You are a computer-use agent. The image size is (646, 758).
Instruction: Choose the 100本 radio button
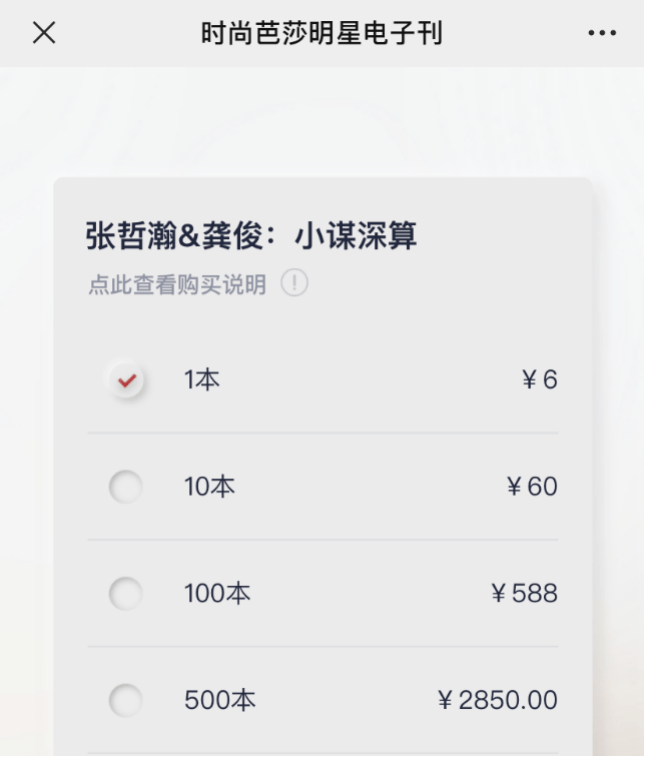coord(126,594)
